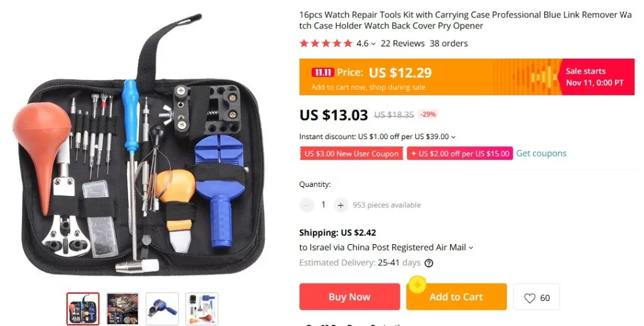Open the Get coupons link
Viewport: 644px width, 326px height.
pyautogui.click(x=542, y=153)
